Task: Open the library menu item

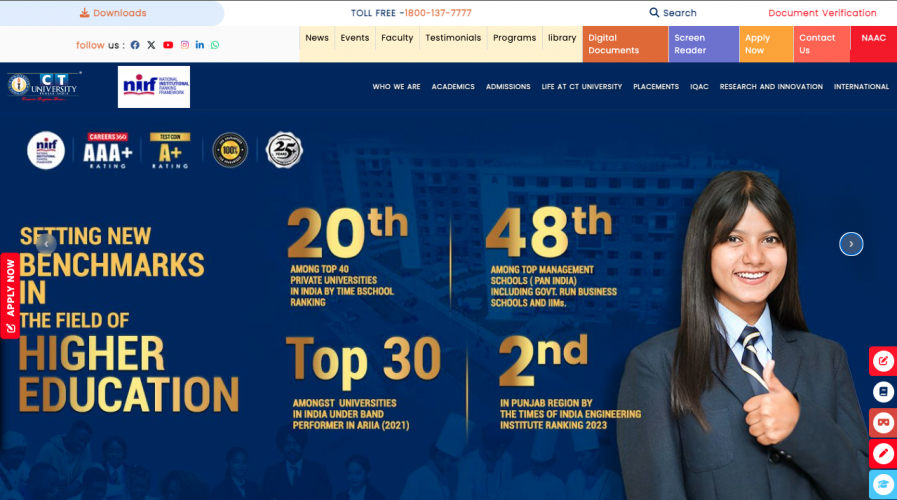Action: (562, 38)
